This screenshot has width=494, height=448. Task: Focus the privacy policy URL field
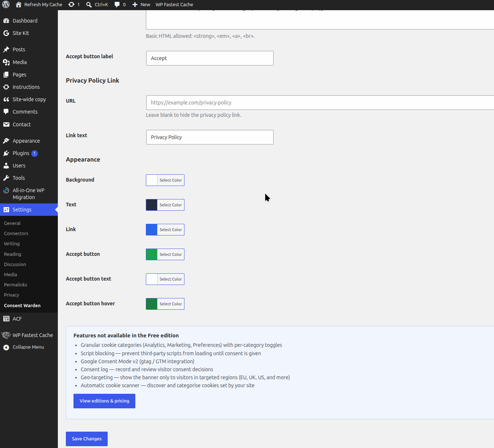[320, 103]
